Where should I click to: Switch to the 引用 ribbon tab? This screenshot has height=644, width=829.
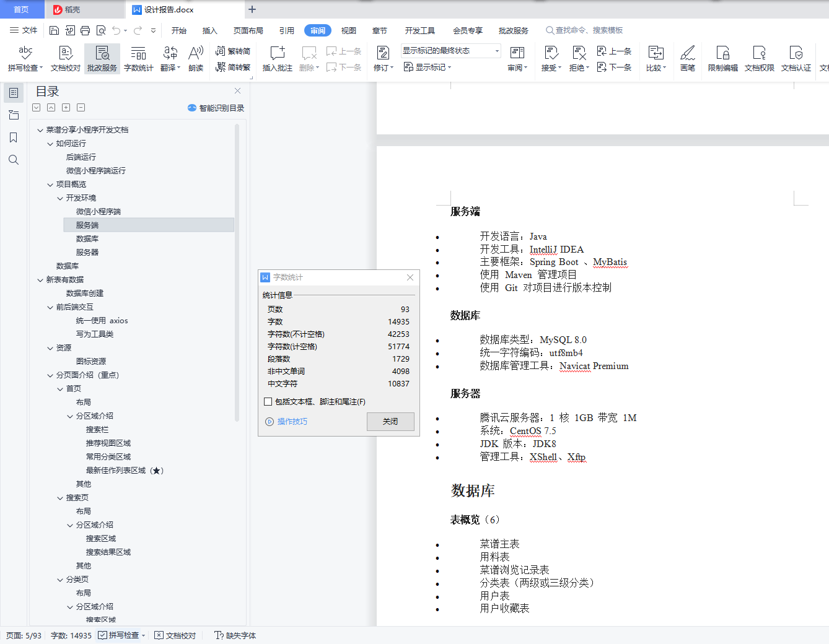[287, 30]
